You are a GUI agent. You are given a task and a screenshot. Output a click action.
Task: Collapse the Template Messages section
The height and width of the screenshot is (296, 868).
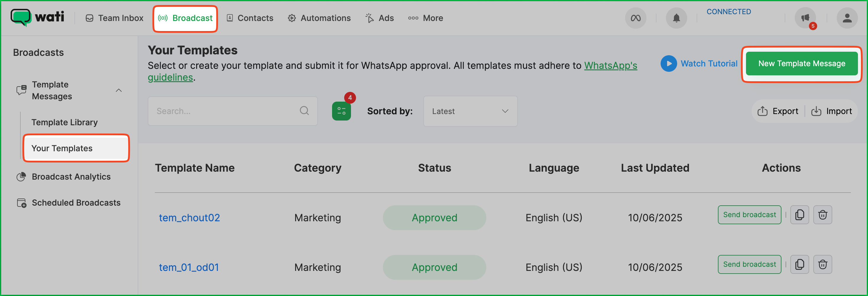pos(118,90)
